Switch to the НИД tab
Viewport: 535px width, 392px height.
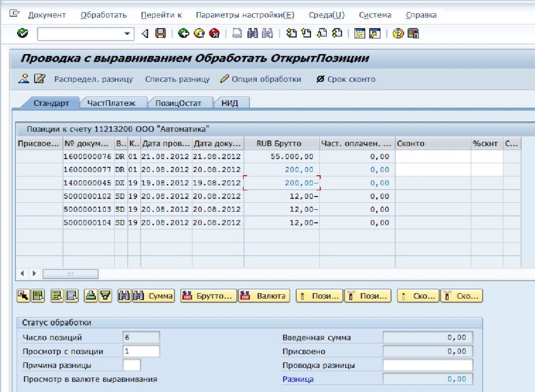230,103
